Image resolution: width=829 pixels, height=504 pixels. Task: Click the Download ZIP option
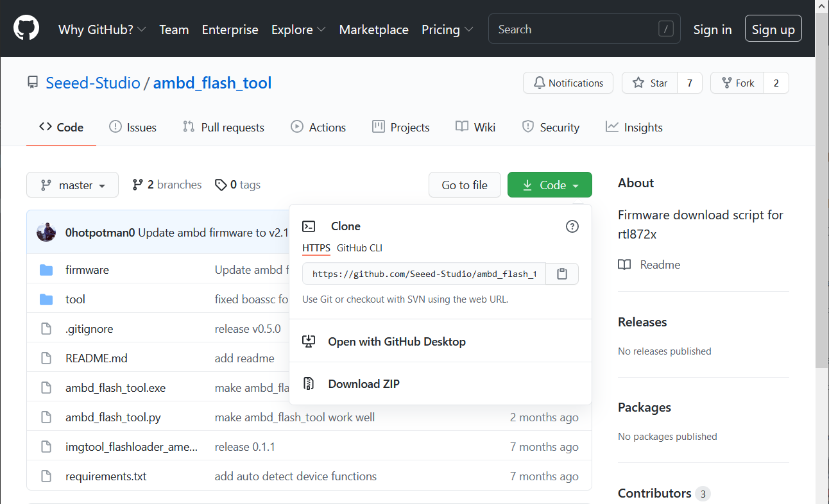click(x=363, y=383)
